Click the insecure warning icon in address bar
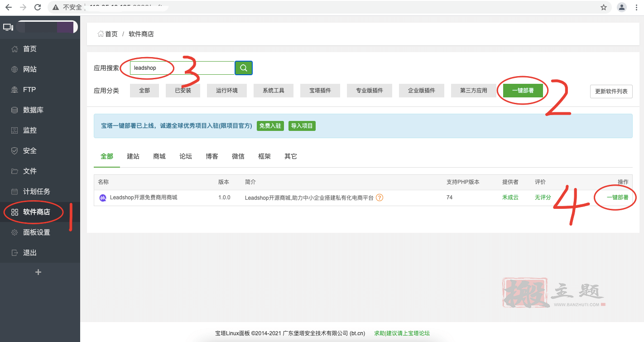The height and width of the screenshot is (342, 644). tap(56, 7)
